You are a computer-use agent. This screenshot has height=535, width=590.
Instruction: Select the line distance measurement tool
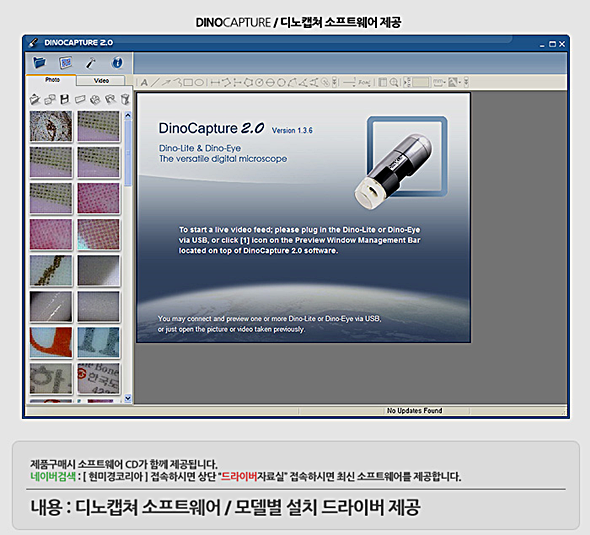215,82
